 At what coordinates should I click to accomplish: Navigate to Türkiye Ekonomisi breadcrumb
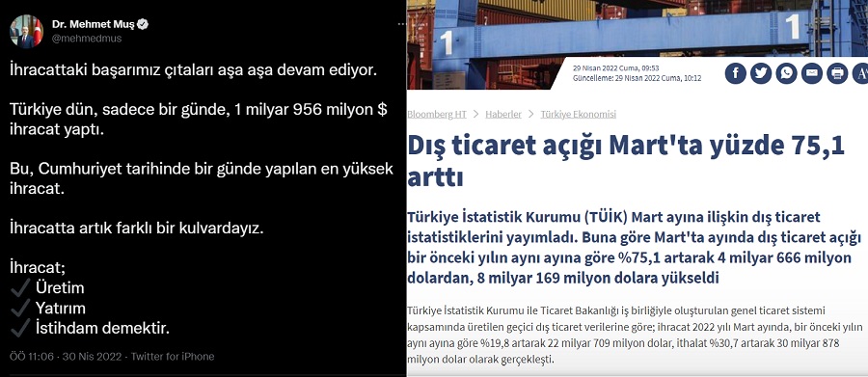[x=578, y=114]
